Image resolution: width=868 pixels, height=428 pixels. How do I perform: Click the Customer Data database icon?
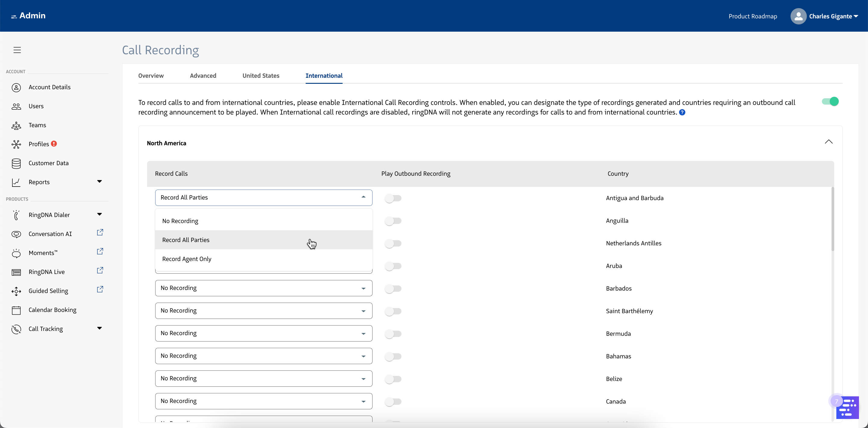16,163
